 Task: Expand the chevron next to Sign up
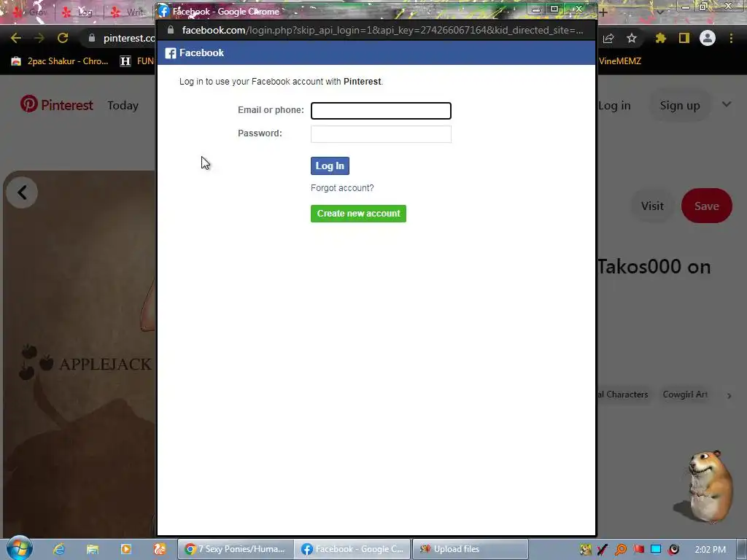coord(727,104)
